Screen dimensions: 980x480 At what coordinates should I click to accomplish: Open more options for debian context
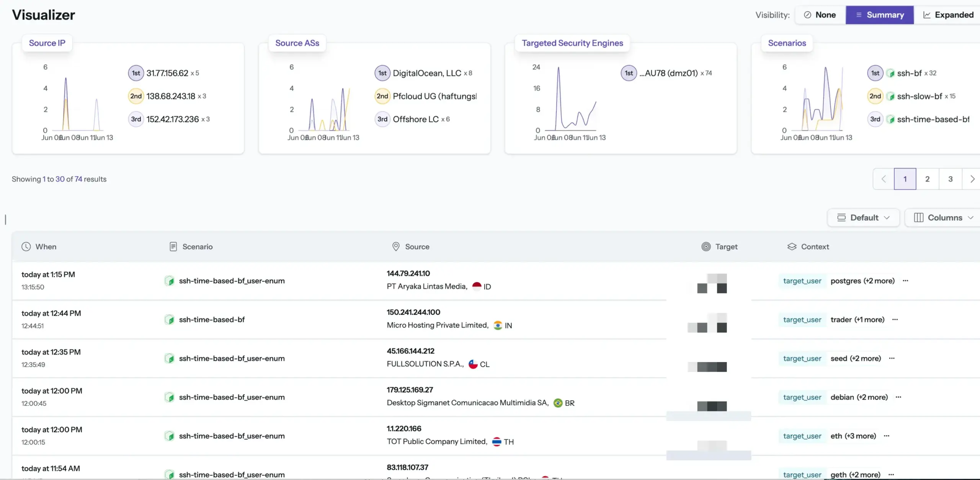coord(898,397)
